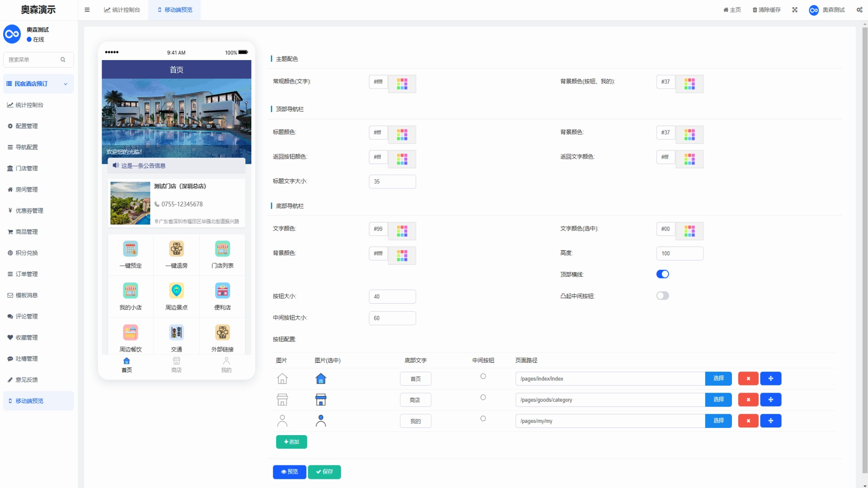Click the hamburger menu collapse icon

click(x=87, y=9)
